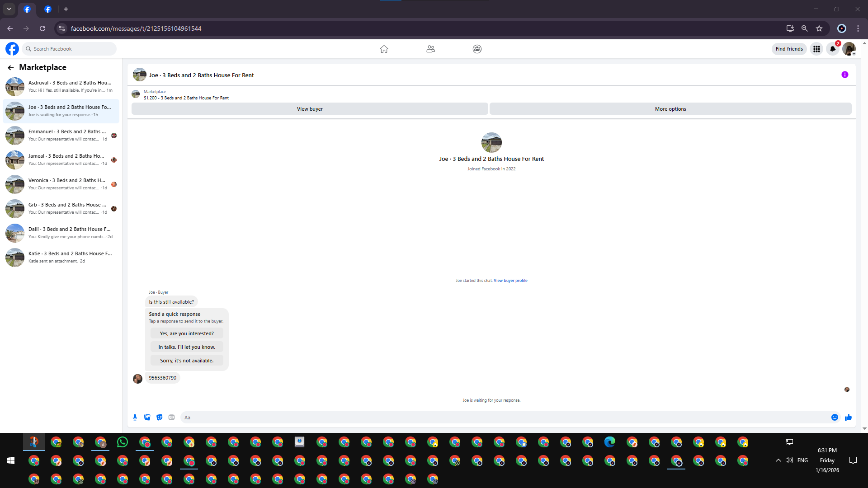Go back using the Marketplace arrow
This screenshot has width=868, height=488.
[11, 68]
